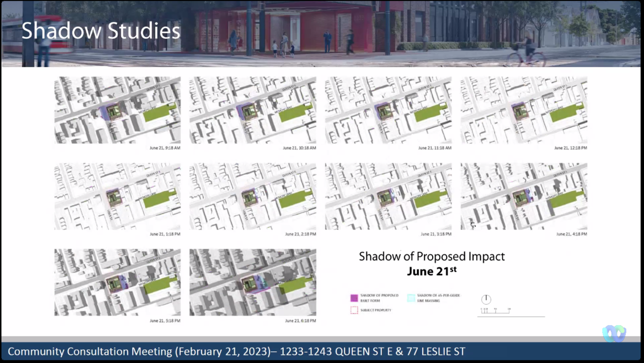644x363 pixels.
Task: Select the 12:18 PM shadow study map
Action: tap(524, 110)
